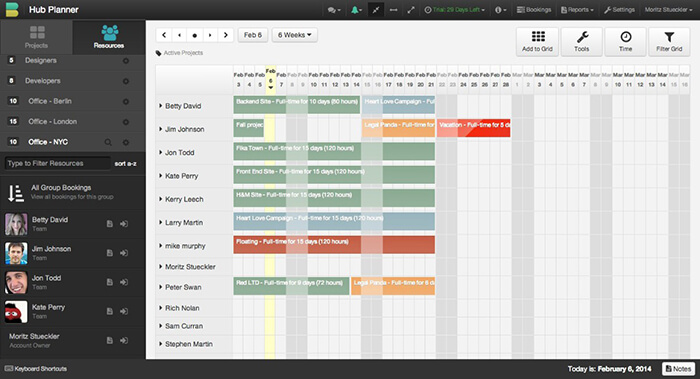
Task: Click the gear icon for Office - London
Action: click(x=126, y=122)
